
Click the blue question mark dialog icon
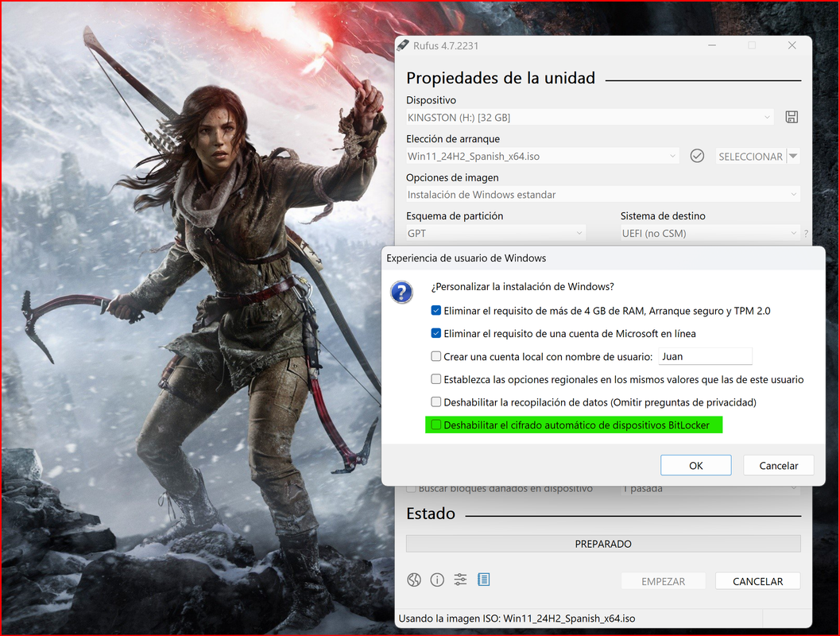(x=401, y=292)
